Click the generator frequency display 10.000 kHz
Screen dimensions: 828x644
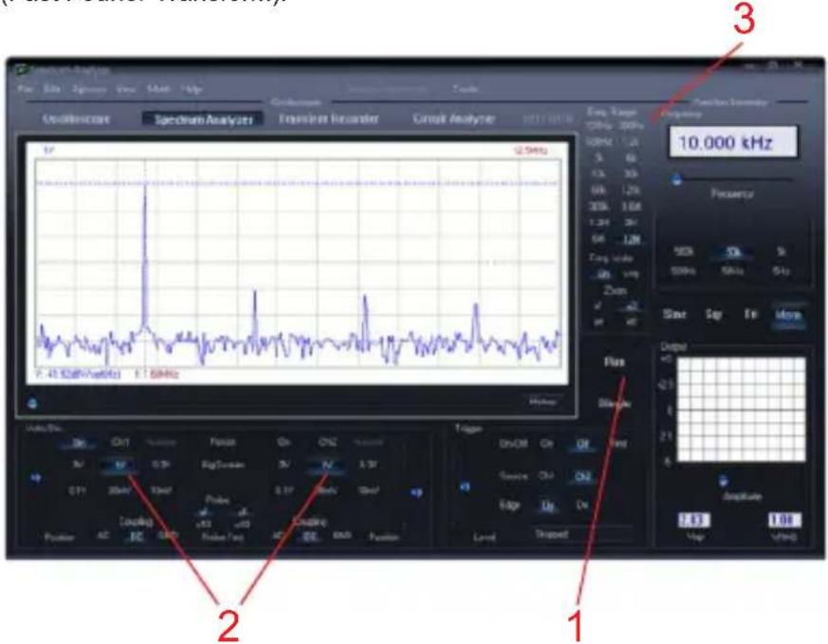point(733,142)
